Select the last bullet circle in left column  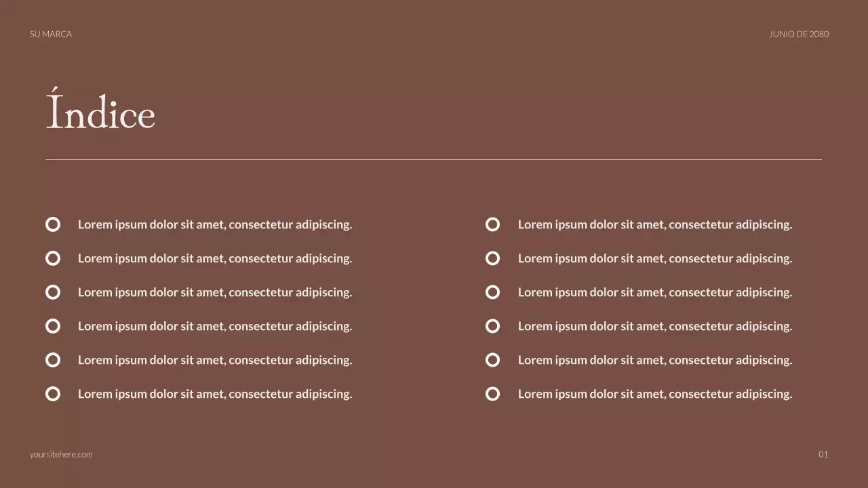tap(53, 394)
